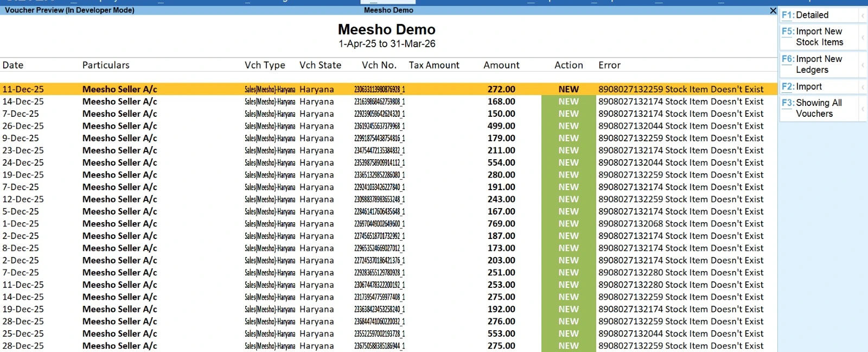
Task: Click voucher number 231639868462759808_1
Action: point(380,102)
